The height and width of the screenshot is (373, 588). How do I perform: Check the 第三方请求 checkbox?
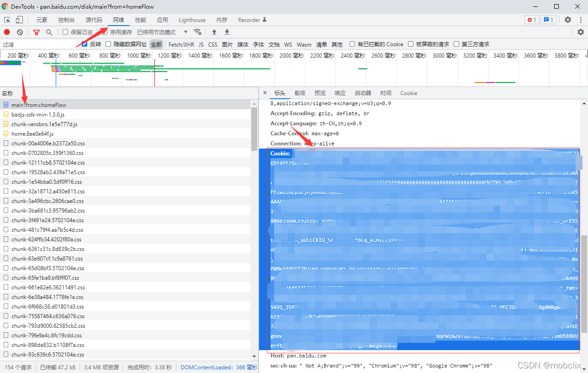(x=456, y=44)
